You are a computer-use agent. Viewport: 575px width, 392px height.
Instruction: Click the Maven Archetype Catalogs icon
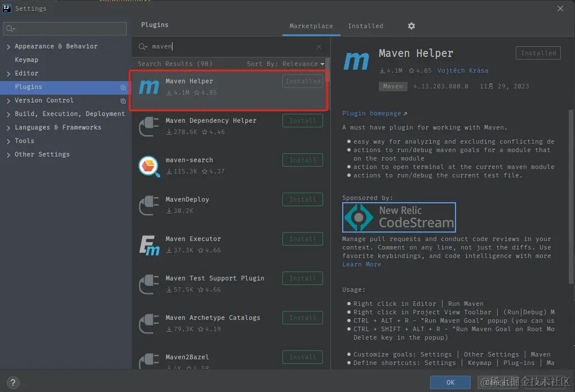[x=149, y=323]
